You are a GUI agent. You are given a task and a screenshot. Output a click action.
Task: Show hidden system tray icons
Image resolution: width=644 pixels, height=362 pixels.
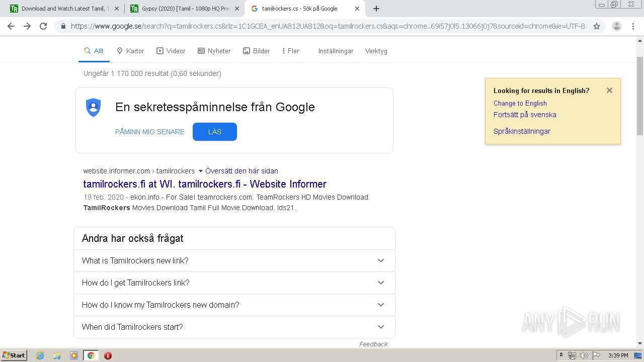pos(561,355)
